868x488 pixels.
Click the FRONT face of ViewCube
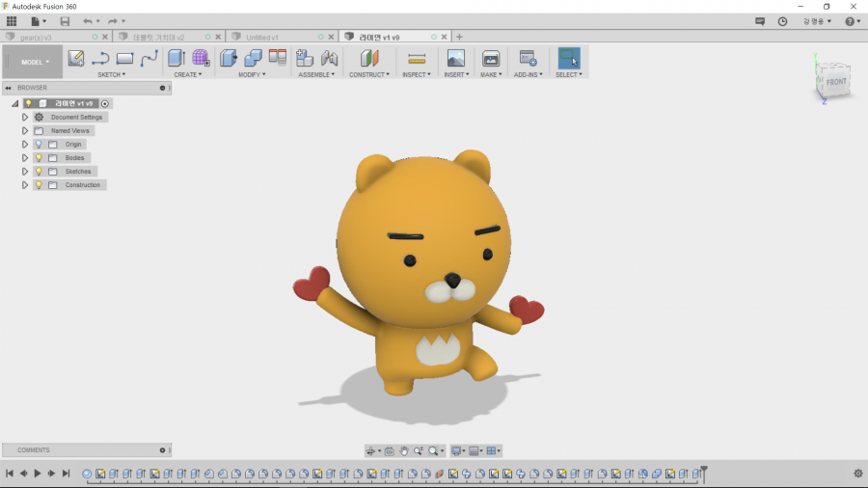click(836, 82)
